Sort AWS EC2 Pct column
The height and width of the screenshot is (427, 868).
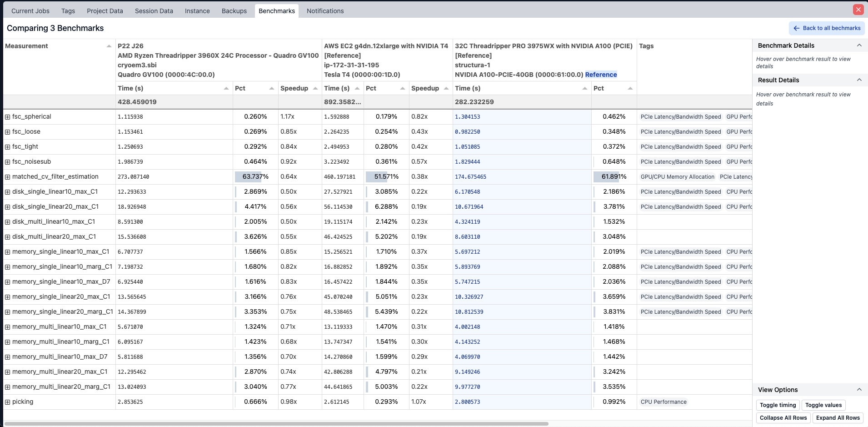coord(403,88)
